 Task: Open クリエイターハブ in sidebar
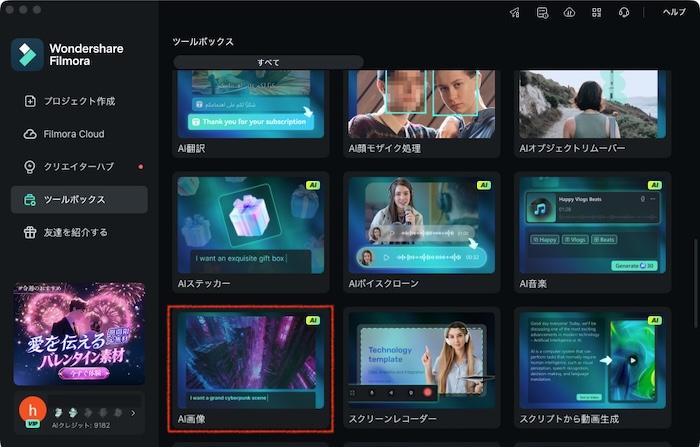click(79, 167)
